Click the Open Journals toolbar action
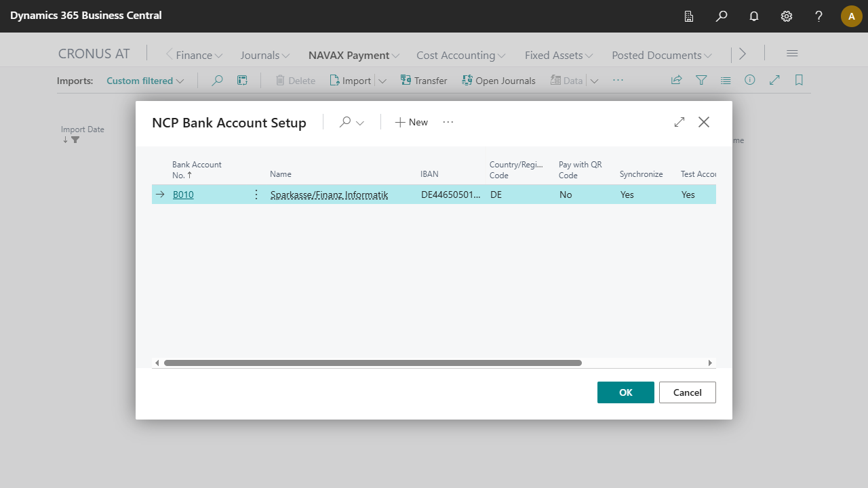The image size is (868, 488). tap(498, 81)
